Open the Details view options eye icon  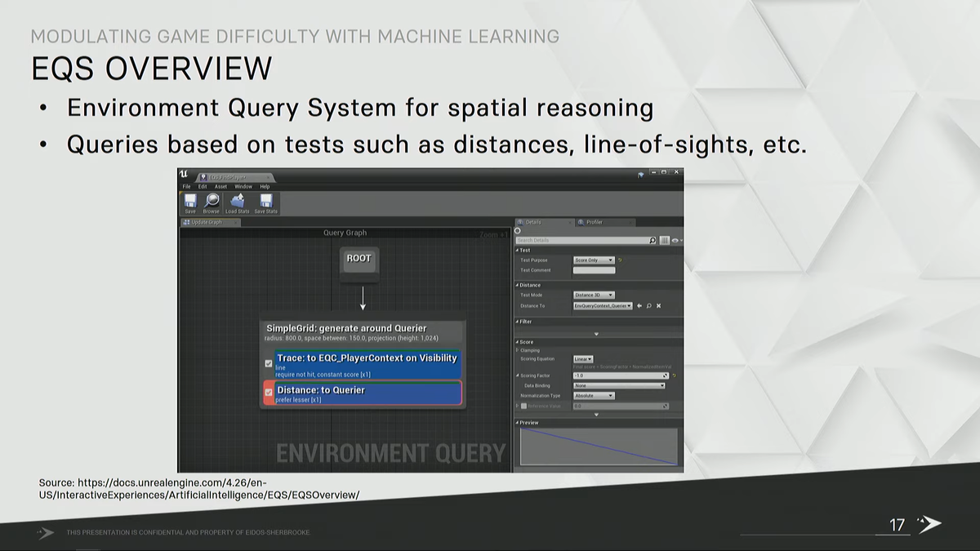[676, 240]
